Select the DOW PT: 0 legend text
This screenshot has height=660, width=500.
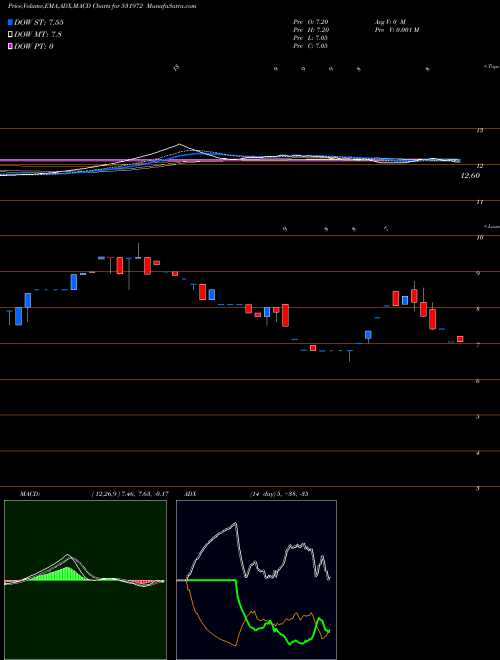pos(34,46)
